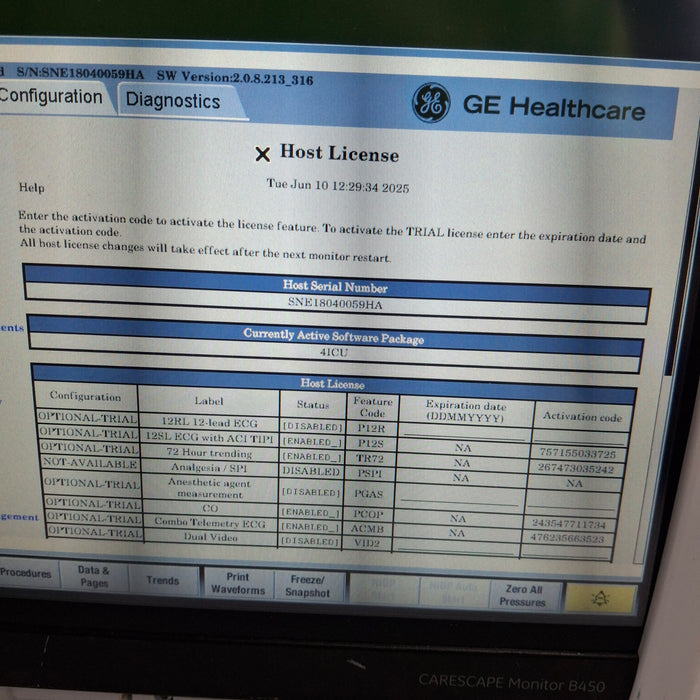Select the Combo Telemetry ECG label
The height and width of the screenshot is (700, 700).
click(210, 523)
